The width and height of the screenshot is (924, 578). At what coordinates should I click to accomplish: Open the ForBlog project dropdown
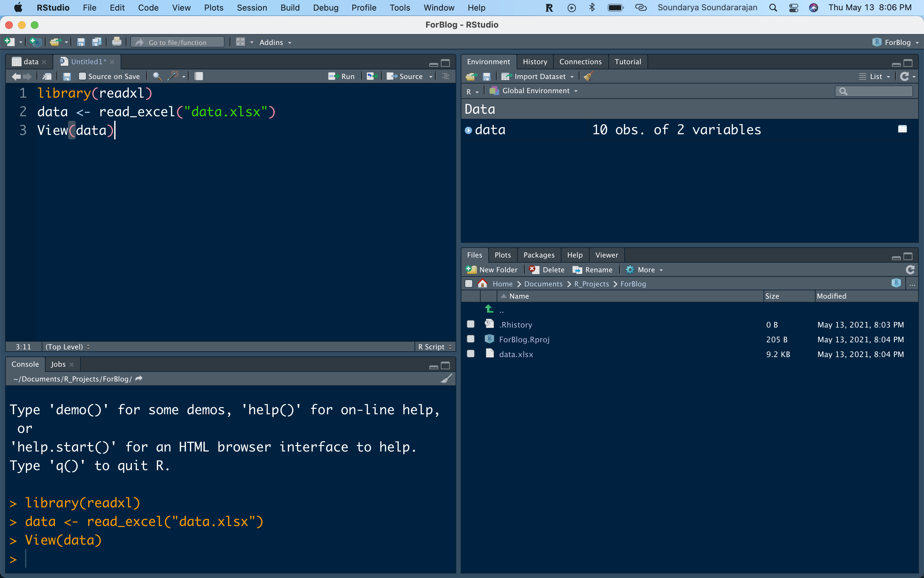896,42
